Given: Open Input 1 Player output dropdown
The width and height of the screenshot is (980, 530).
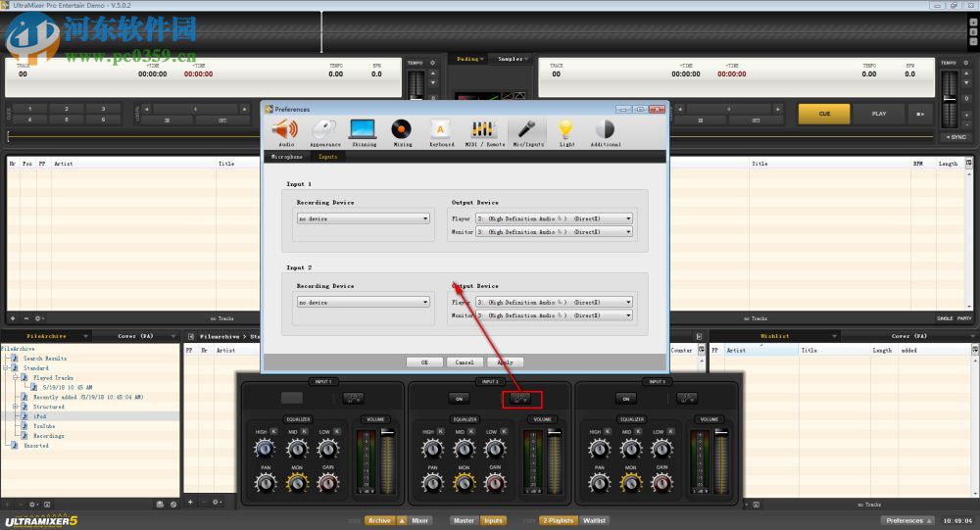Looking at the screenshot, I should (554, 218).
